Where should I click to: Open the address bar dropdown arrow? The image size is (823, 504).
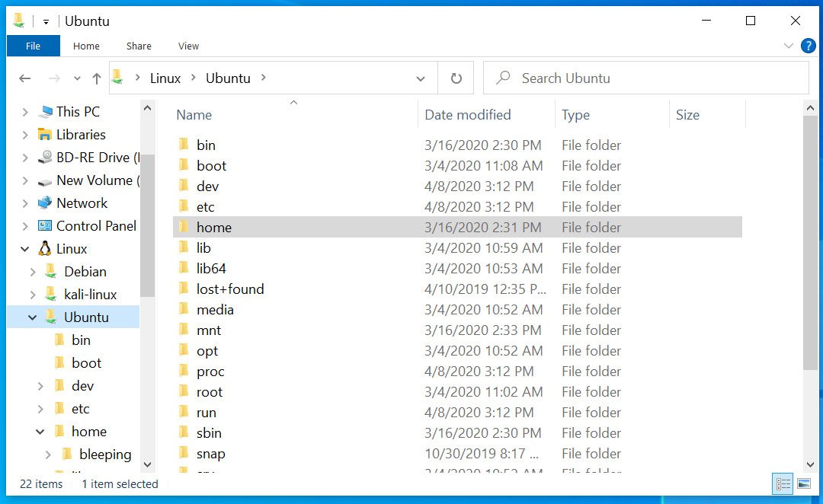tap(421, 78)
